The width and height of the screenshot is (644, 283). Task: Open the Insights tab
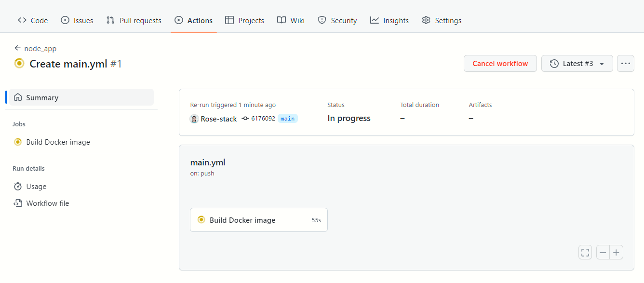(x=389, y=20)
